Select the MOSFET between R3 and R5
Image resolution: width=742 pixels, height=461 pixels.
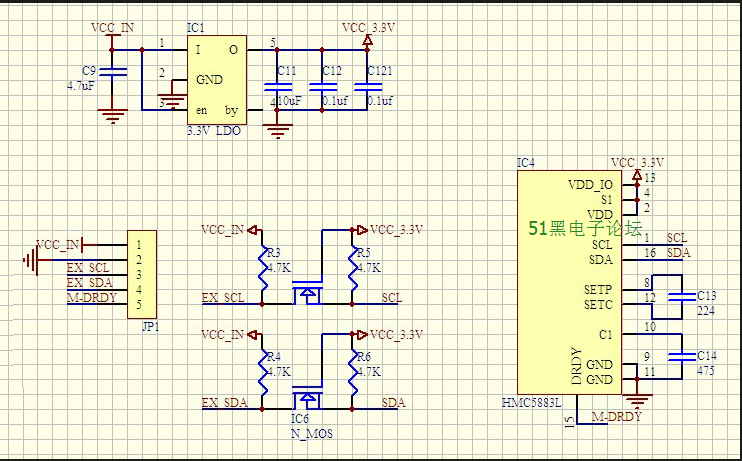(x=307, y=292)
